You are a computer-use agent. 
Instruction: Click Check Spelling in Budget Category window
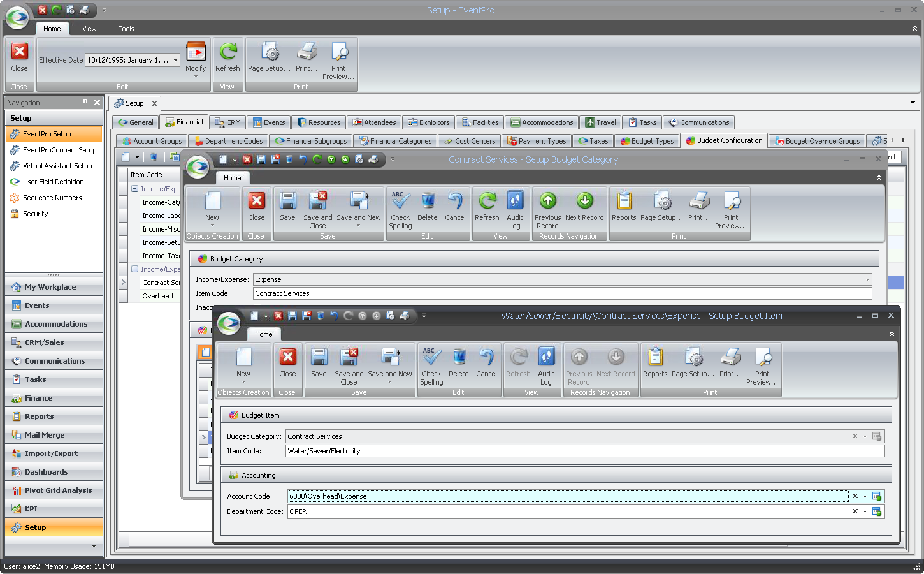[400, 210]
